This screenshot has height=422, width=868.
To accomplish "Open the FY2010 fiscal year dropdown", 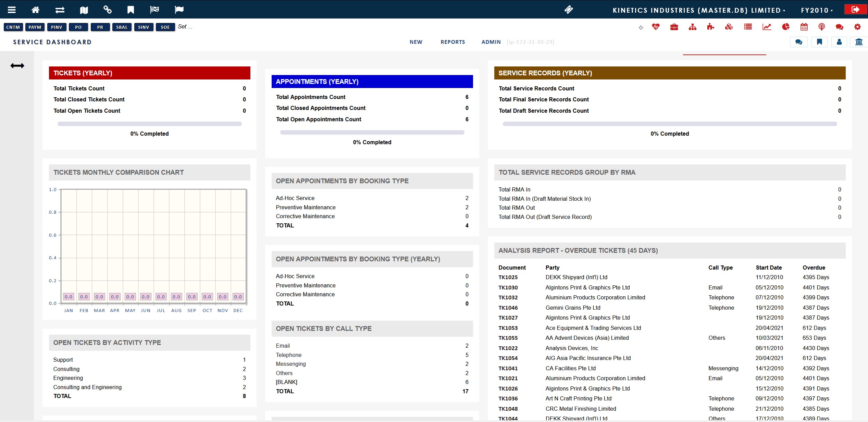I will pos(817,10).
